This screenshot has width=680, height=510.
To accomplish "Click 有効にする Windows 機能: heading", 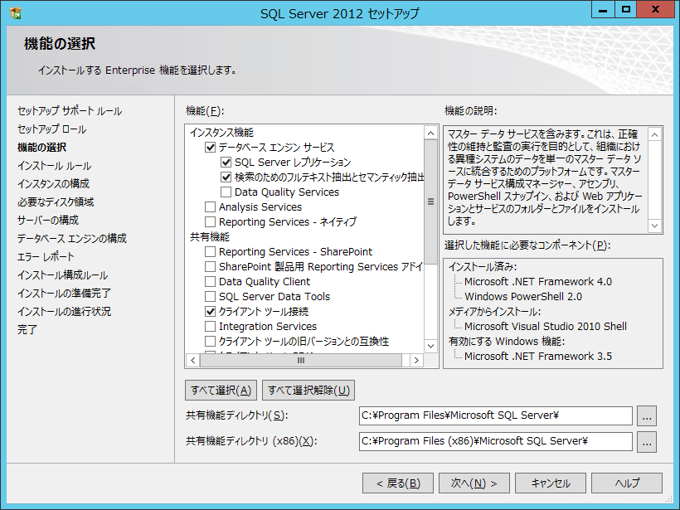I will tap(507, 341).
